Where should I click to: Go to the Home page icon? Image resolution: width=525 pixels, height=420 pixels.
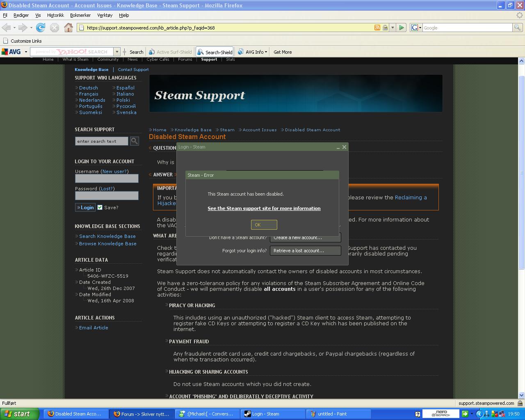coord(68,27)
